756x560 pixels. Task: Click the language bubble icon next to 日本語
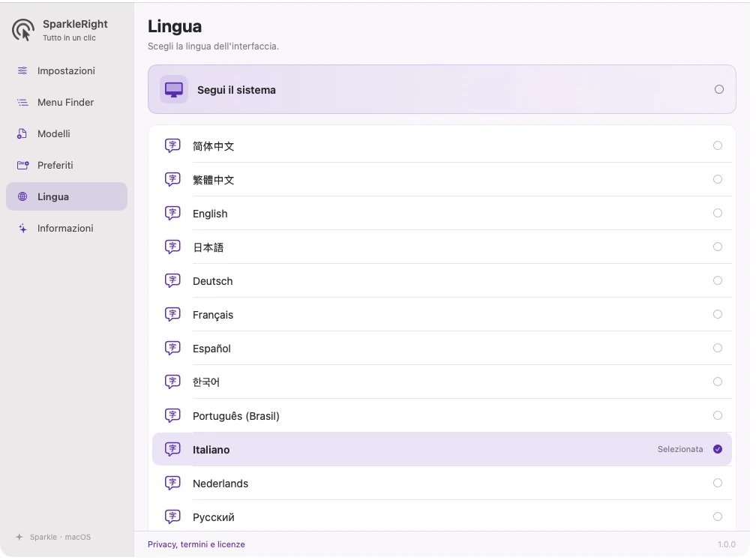pos(172,247)
